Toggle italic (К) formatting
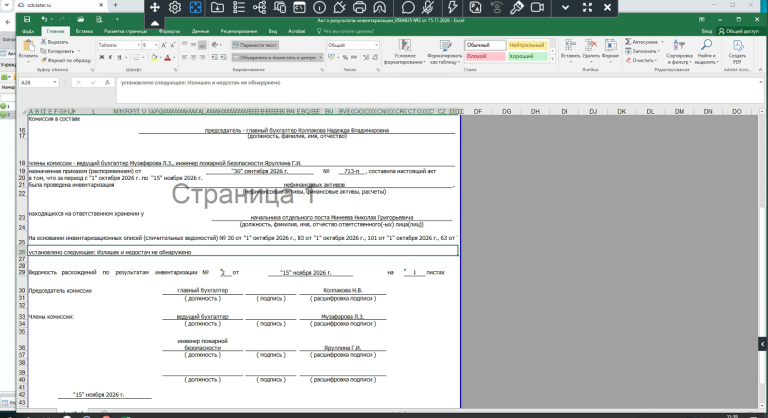 [110, 57]
